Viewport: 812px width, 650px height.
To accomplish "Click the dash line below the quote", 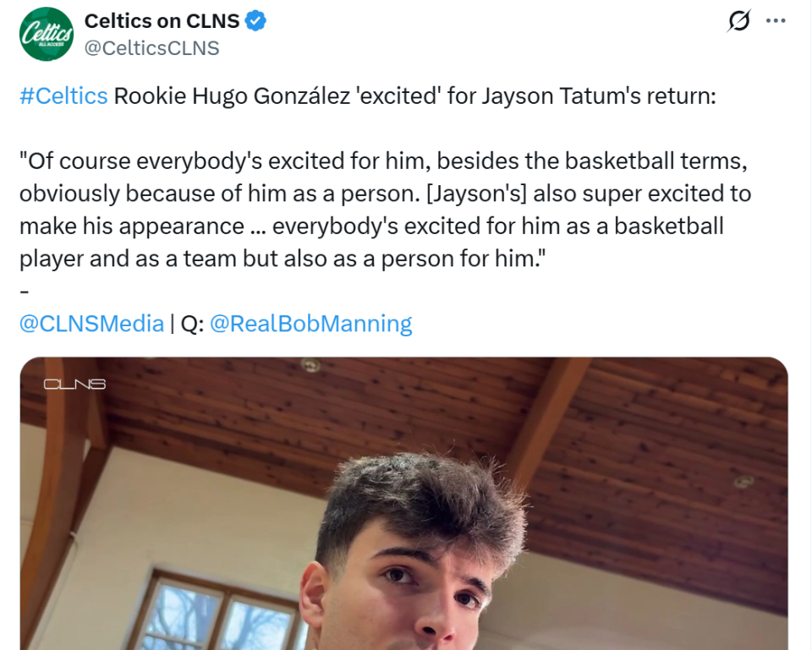I will [x=25, y=291].
